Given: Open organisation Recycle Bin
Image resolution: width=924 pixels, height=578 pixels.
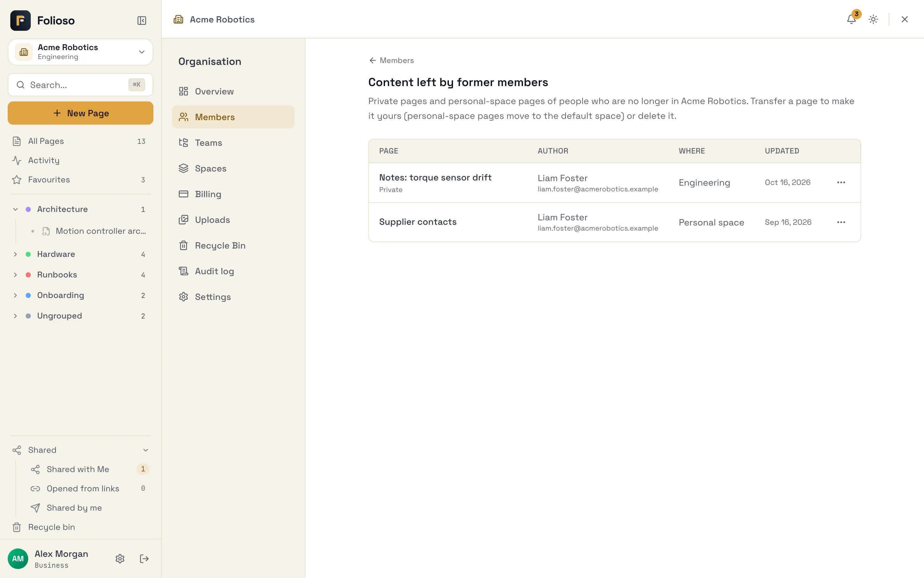Looking at the screenshot, I should pyautogui.click(x=233, y=245).
